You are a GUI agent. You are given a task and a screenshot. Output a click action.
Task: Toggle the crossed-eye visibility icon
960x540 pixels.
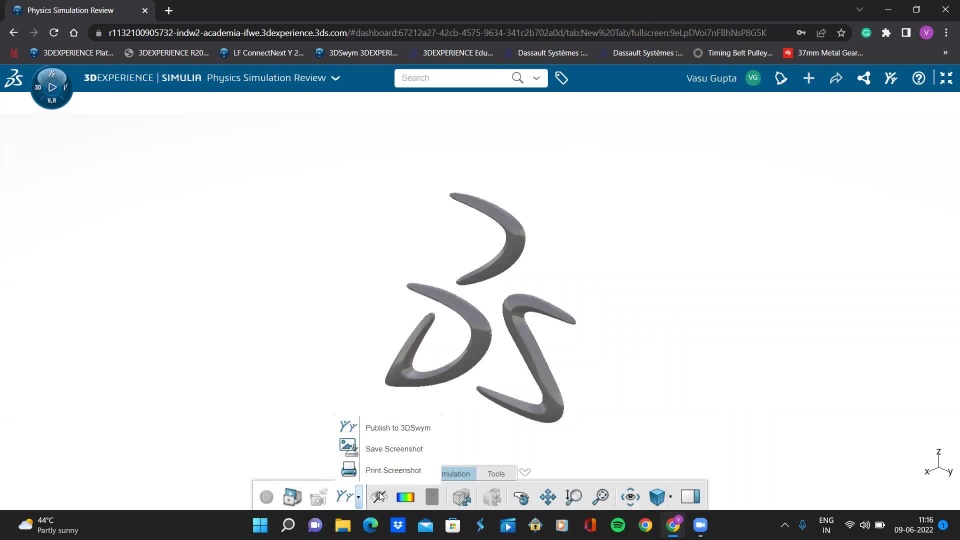point(379,497)
